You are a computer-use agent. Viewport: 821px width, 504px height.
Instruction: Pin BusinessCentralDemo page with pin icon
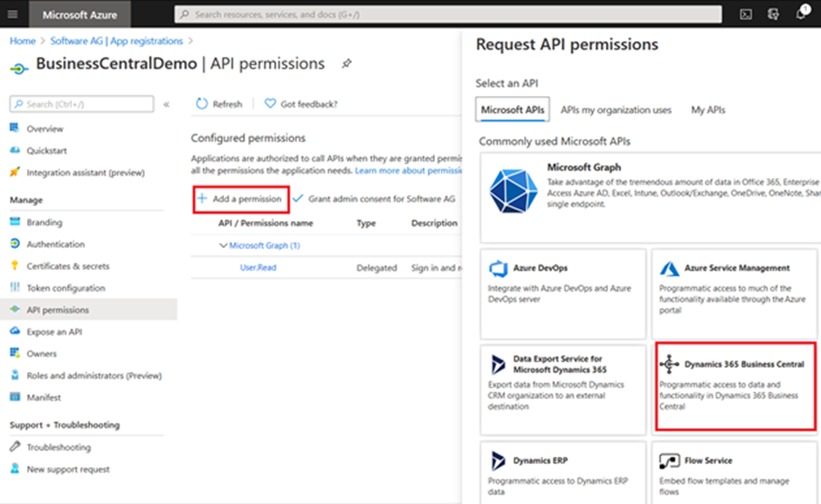347,64
